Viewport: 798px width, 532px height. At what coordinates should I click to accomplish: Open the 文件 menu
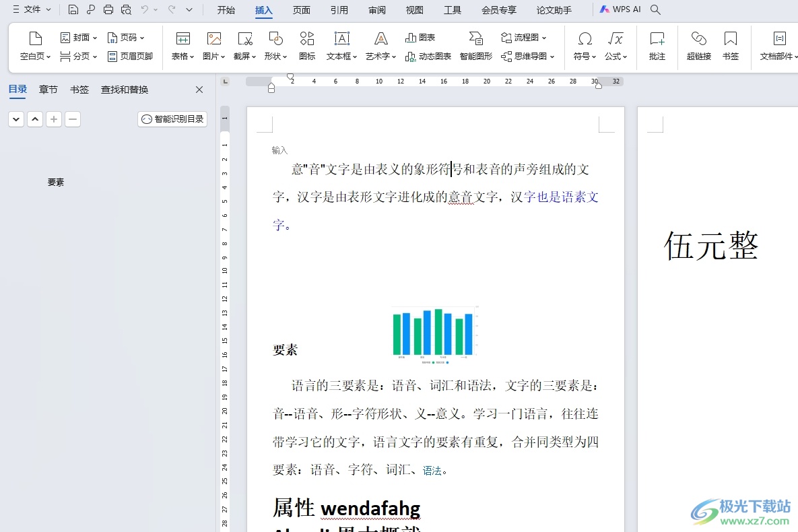pyautogui.click(x=32, y=9)
